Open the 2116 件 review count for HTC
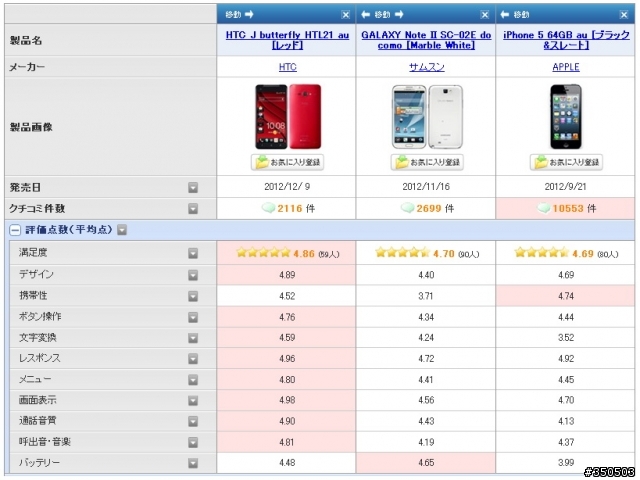This screenshot has width=640, height=480. coord(296,209)
